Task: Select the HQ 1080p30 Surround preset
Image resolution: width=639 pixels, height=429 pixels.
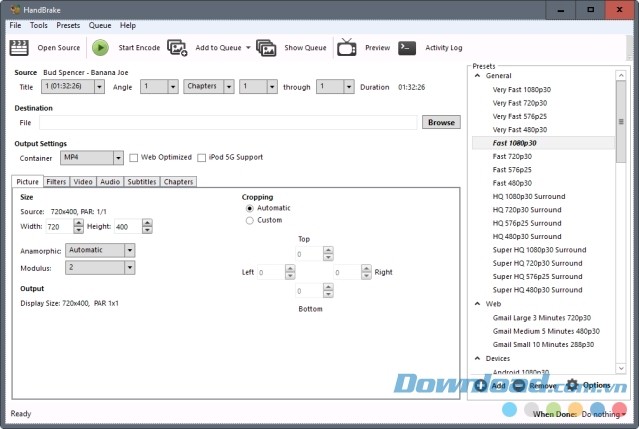Action: point(529,196)
